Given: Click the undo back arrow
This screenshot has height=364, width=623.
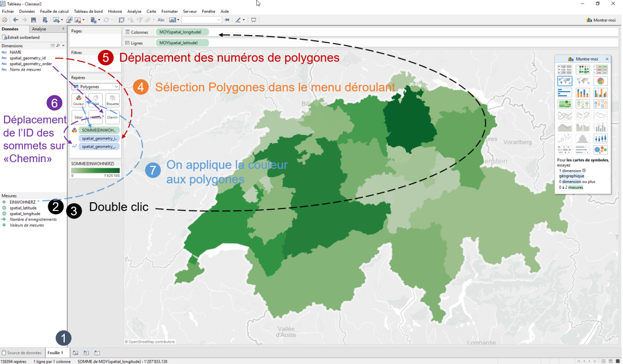Looking at the screenshot, I should [x=16, y=20].
